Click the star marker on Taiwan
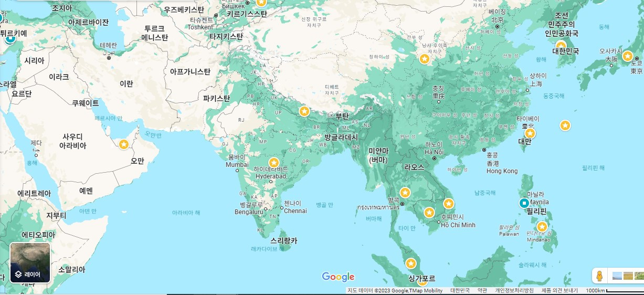Image resolution: width=644 pixels, height=295 pixels. pos(530,133)
